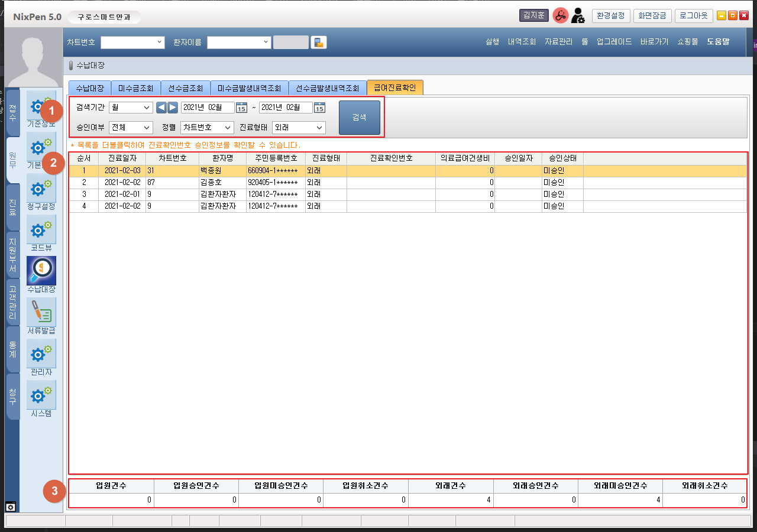The image size is (757, 532).
Task: Click the 검색 button
Action: (x=359, y=118)
